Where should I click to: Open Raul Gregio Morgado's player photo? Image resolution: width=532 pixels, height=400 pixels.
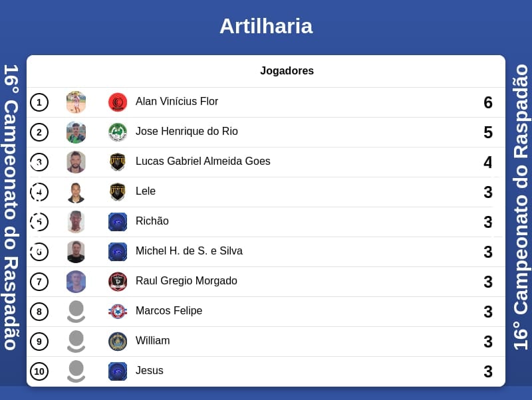pyautogui.click(x=76, y=282)
